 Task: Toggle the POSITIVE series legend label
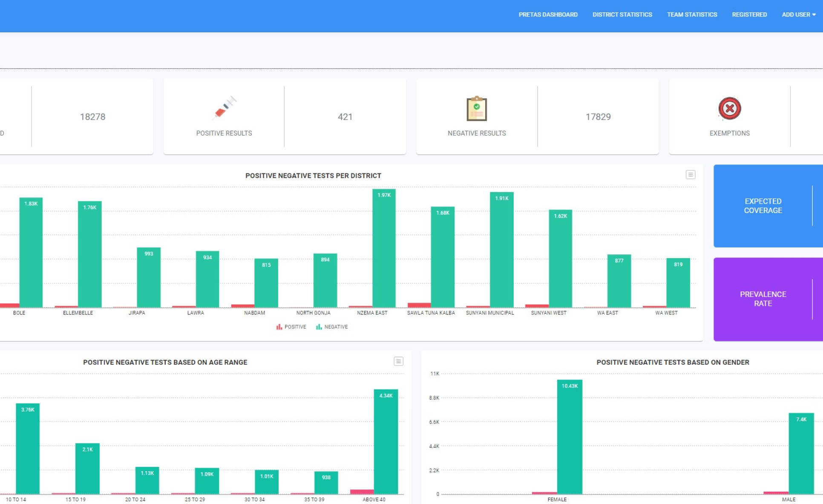(295, 327)
